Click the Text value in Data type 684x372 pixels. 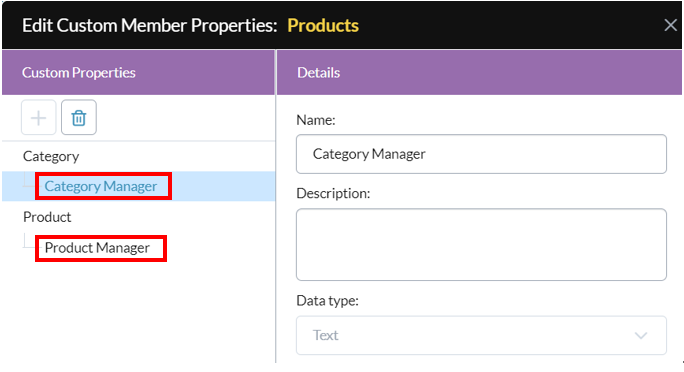(x=325, y=335)
